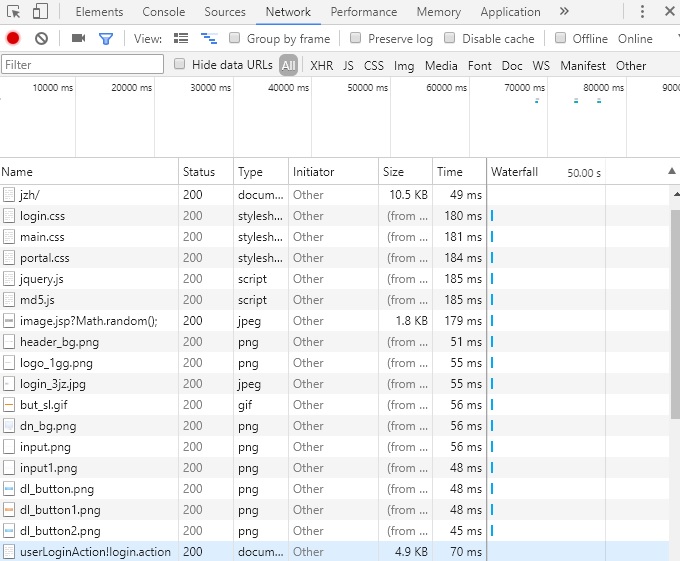Viewport: 680px width, 561px height.
Task: Show the overview waterfall view icon
Action: point(209,38)
